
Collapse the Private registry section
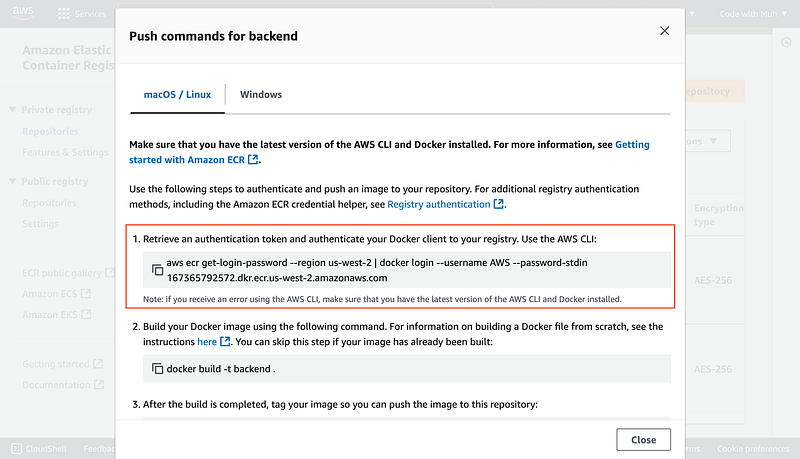point(12,110)
